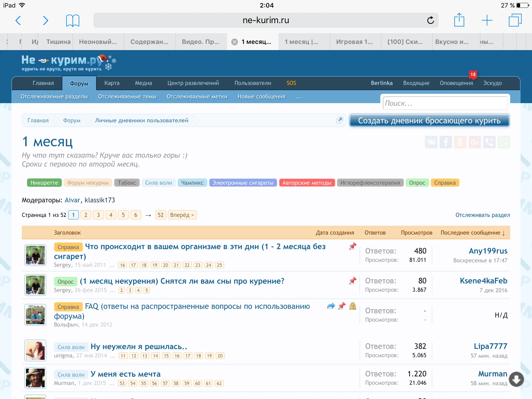
Task: Tap the Safari share icon
Action: click(x=459, y=20)
